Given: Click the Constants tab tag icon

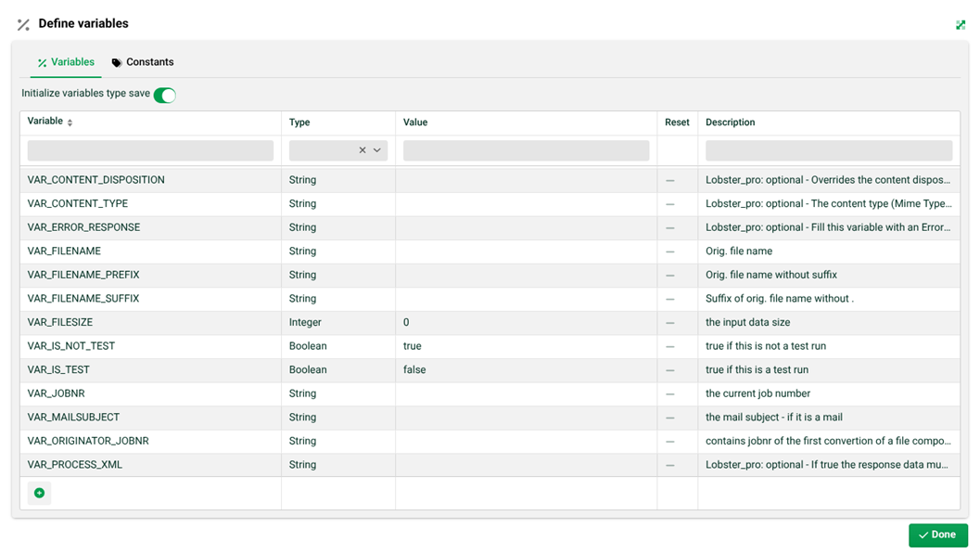Looking at the screenshot, I should (x=116, y=62).
